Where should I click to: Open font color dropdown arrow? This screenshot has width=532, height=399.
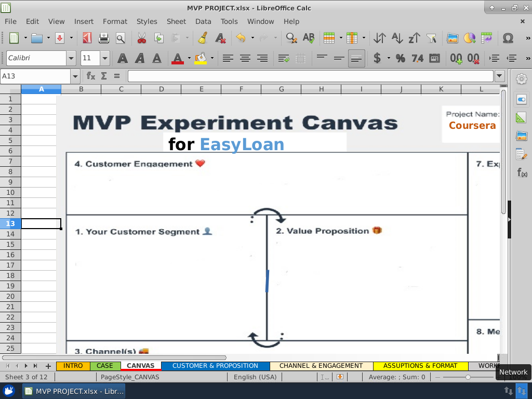click(189, 58)
